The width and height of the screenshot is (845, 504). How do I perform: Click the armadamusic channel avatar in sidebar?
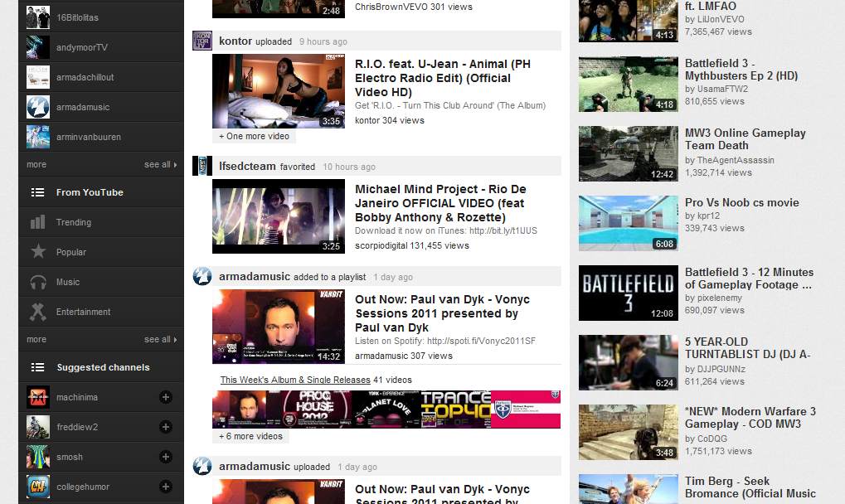pos(38,107)
